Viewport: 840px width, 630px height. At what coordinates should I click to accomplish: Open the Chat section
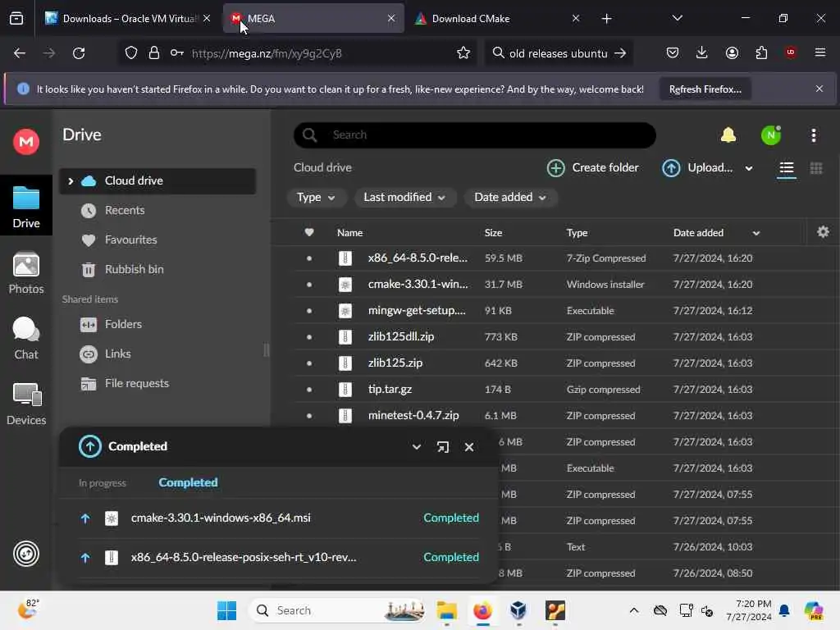pyautogui.click(x=26, y=339)
